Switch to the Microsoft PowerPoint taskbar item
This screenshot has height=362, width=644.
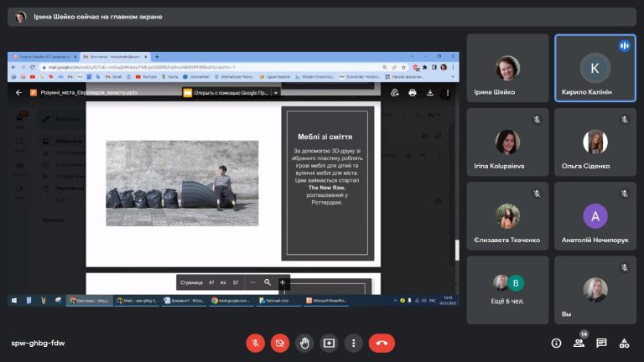coord(326,301)
